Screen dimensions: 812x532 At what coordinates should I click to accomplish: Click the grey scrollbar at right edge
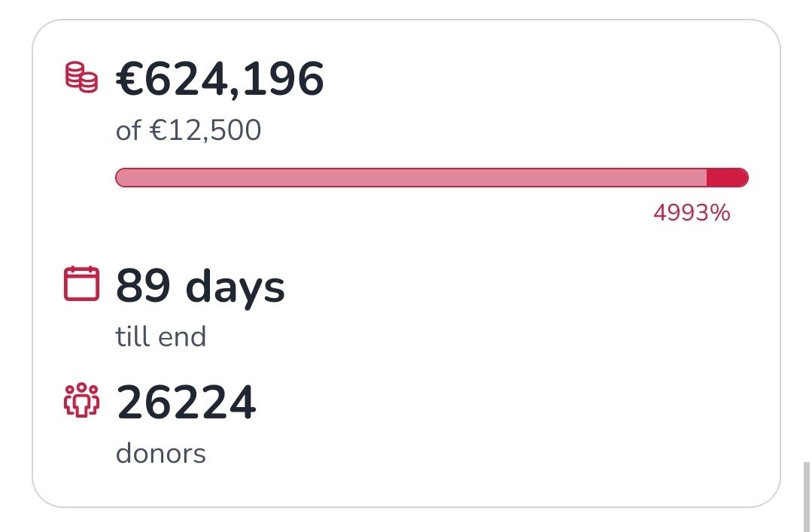807,495
